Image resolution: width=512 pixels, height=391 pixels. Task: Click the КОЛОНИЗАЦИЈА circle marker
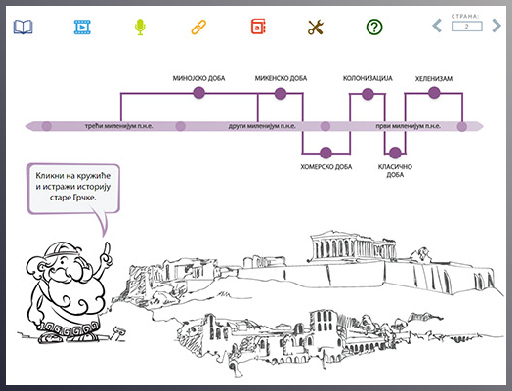pyautogui.click(x=368, y=94)
